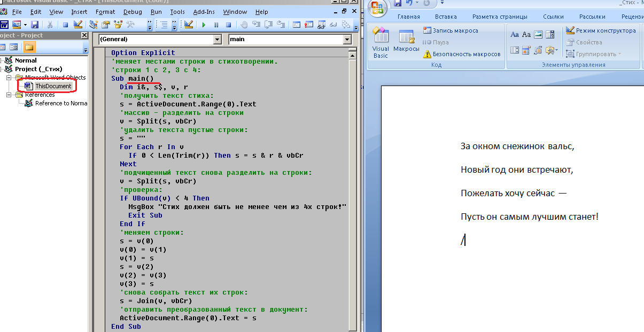Open the Run menu
This screenshot has width=644, height=332.
tap(156, 12)
